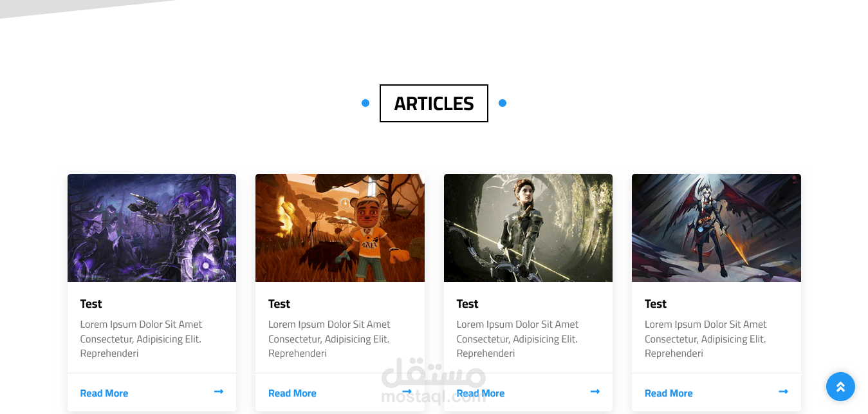Click the winged warrior with sword thumbnail
This screenshot has height=414, width=868.
click(x=716, y=228)
